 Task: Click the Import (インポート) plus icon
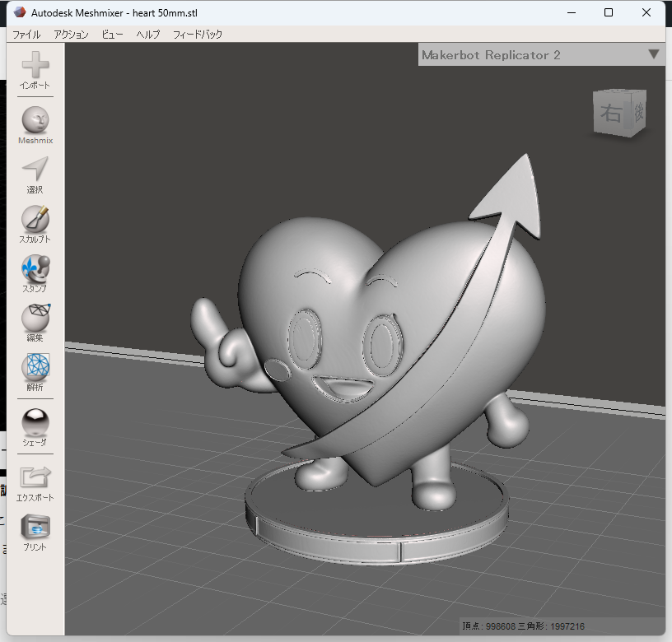(35, 66)
